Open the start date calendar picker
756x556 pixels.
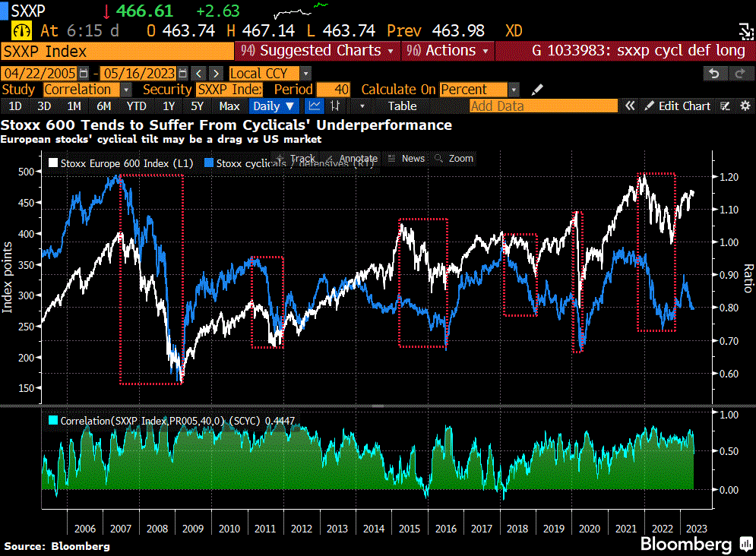84,73
